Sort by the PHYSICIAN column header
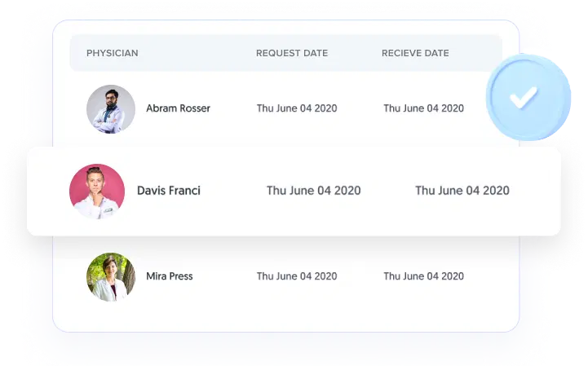Image resolution: width=588 pixels, height=366 pixels. pyautogui.click(x=112, y=53)
